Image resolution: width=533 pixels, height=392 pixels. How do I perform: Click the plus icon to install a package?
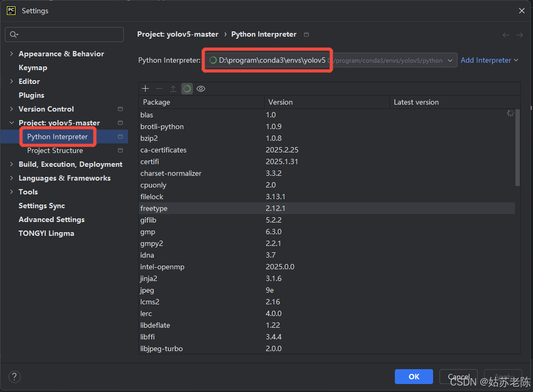pyautogui.click(x=146, y=89)
